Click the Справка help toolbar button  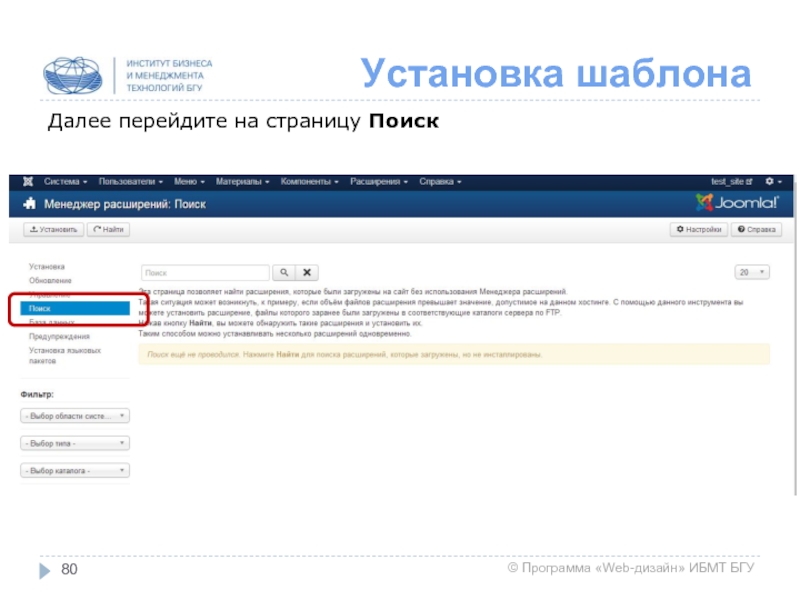(756, 230)
